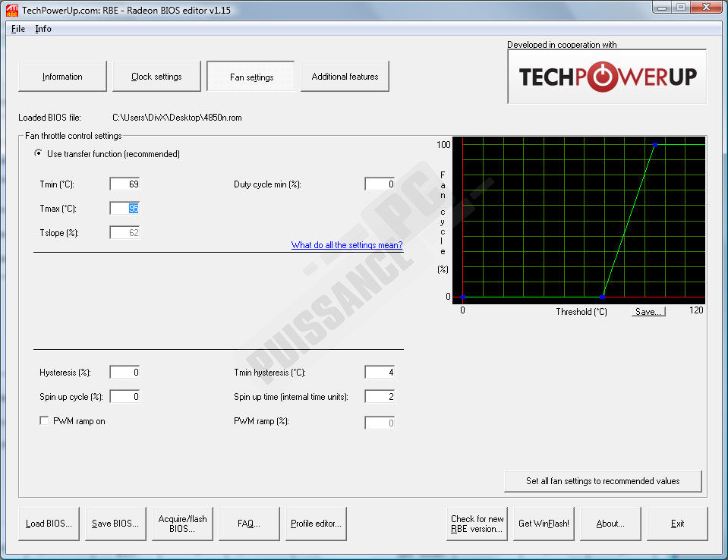728x560 pixels.
Task: Open the File menu
Action: click(x=18, y=29)
